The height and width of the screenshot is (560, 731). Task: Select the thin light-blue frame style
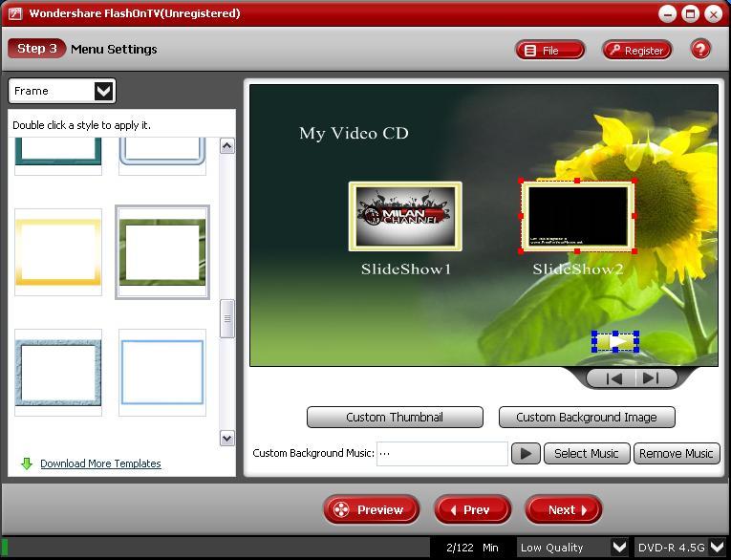pyautogui.click(x=162, y=373)
